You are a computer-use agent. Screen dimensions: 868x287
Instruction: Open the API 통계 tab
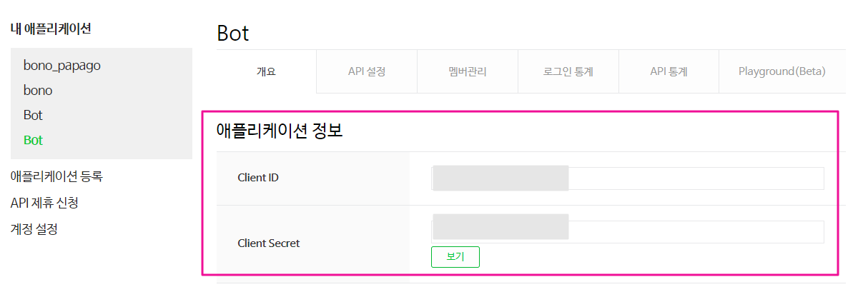point(669,71)
